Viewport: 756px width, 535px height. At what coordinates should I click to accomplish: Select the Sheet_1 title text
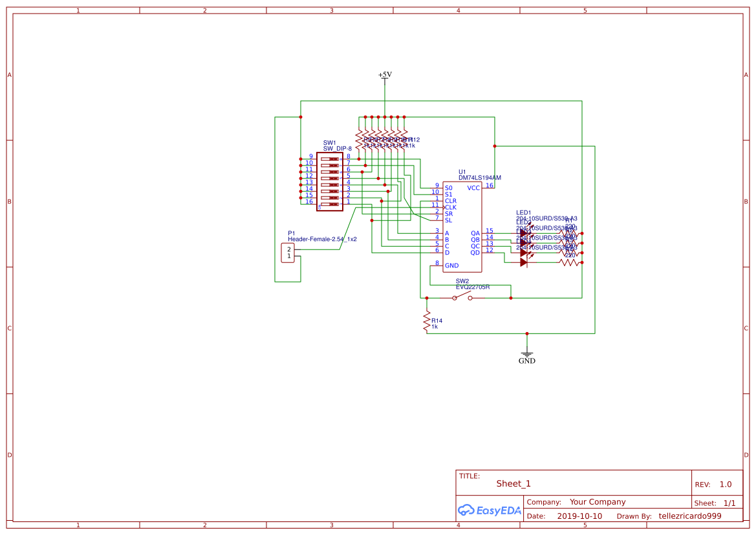pyautogui.click(x=513, y=484)
